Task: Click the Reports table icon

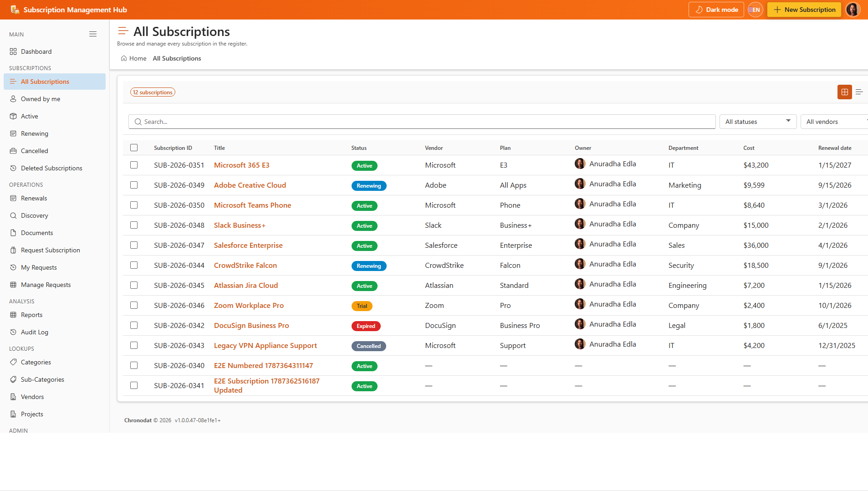Action: 13,315
